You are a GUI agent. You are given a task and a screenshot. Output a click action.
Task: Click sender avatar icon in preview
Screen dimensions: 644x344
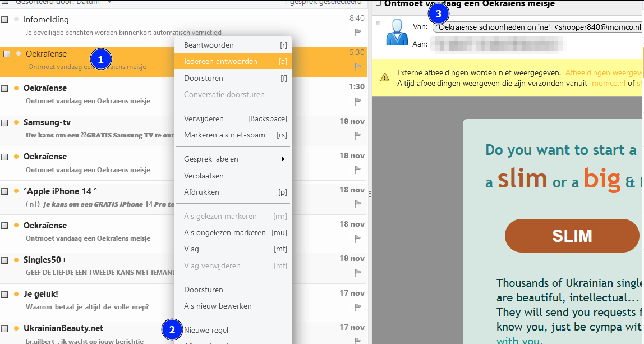click(x=397, y=33)
